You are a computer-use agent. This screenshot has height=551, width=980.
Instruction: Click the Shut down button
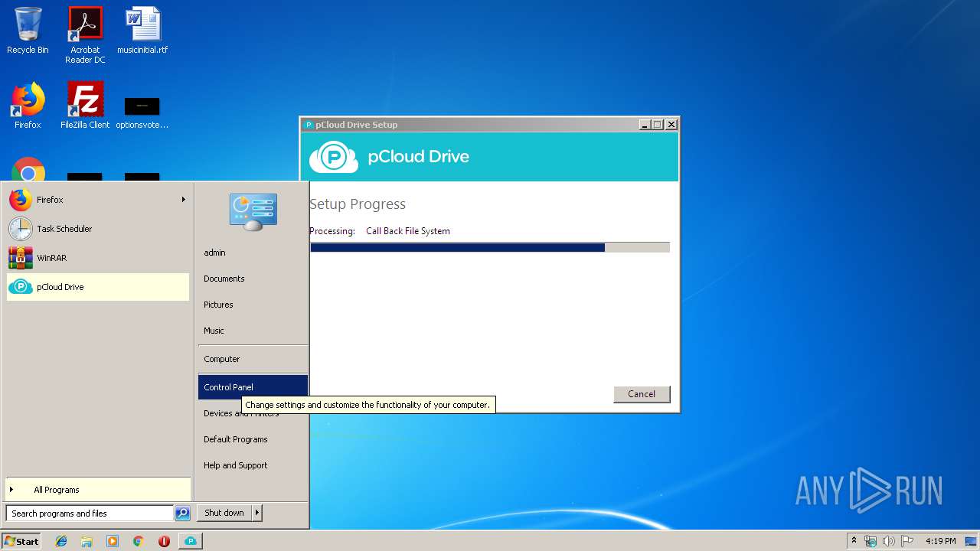click(x=224, y=513)
